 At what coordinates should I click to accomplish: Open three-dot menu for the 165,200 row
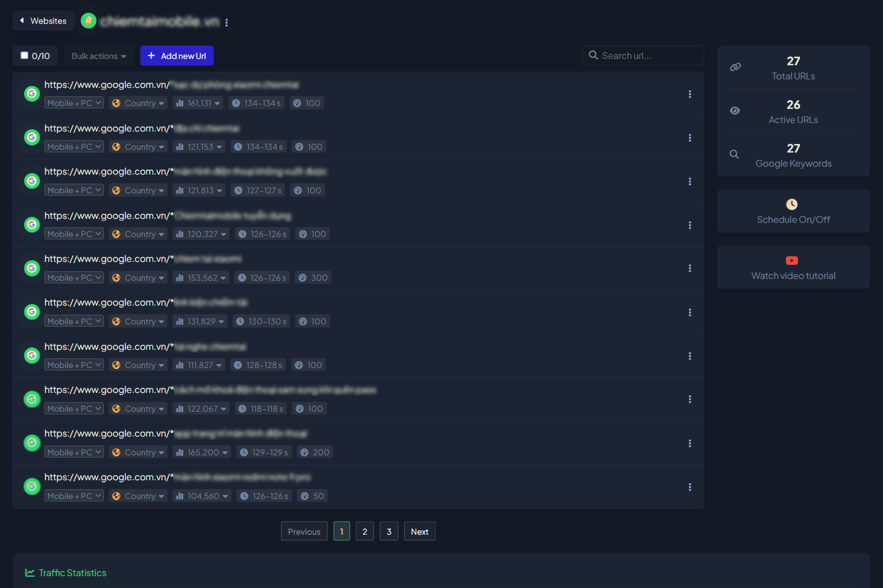tap(690, 443)
